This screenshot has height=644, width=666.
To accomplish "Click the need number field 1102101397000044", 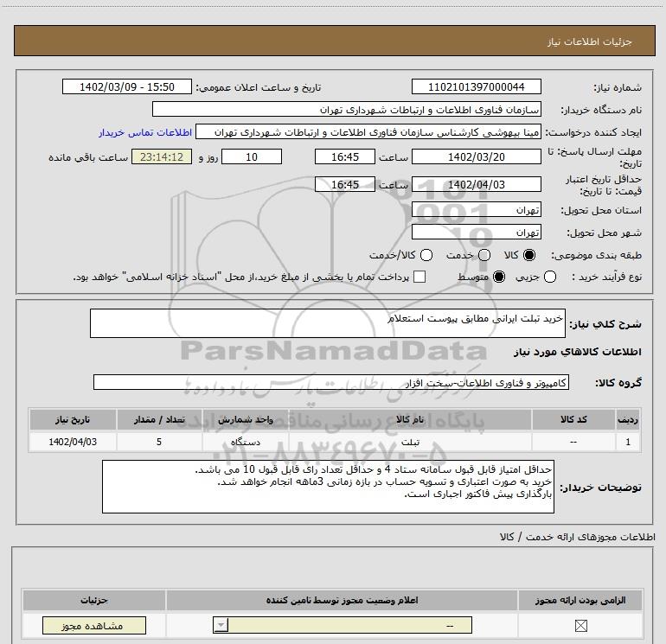I will click(x=476, y=86).
